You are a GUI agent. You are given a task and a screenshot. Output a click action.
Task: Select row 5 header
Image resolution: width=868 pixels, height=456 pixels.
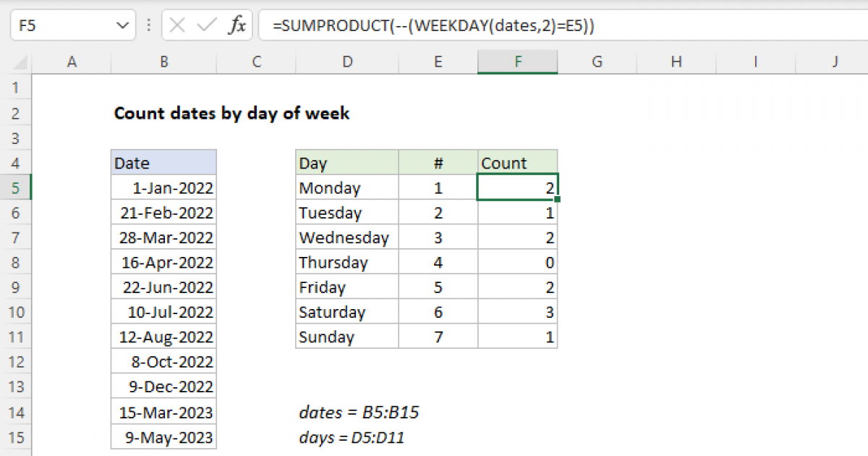[16, 187]
